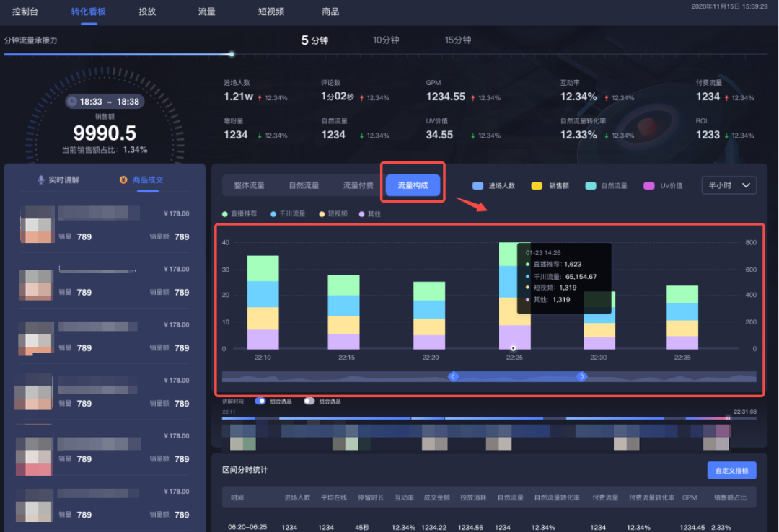Select the 10分钟 interval option
The height and width of the screenshot is (532, 779).
[x=386, y=40]
